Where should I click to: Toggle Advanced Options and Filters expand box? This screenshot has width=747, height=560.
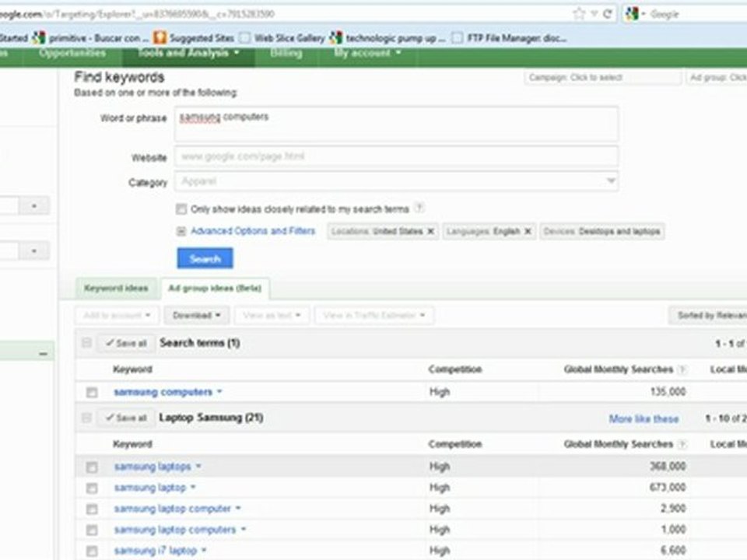click(181, 232)
